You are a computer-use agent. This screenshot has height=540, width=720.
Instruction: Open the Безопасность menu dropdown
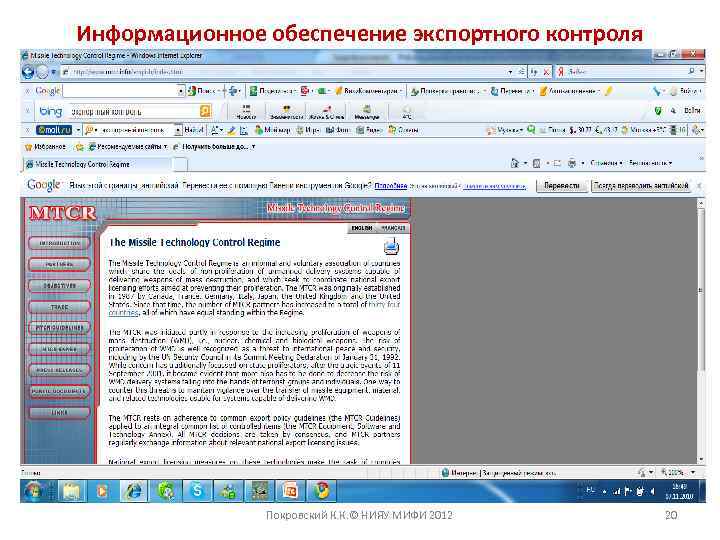[650, 163]
